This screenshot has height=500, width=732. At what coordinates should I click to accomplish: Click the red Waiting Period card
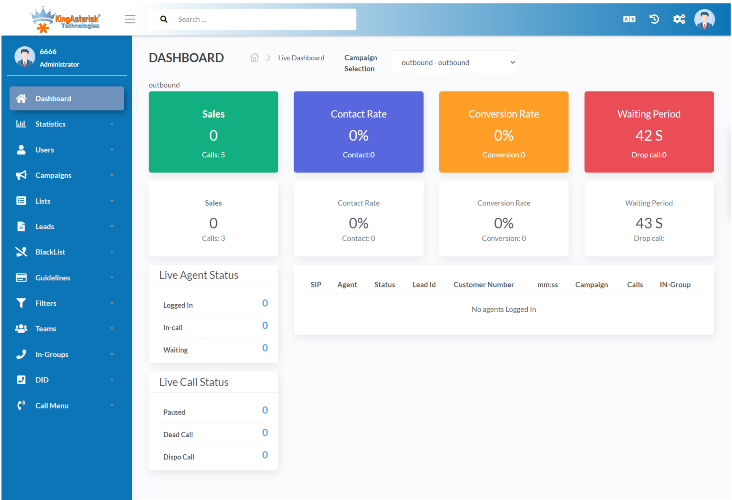(649, 132)
